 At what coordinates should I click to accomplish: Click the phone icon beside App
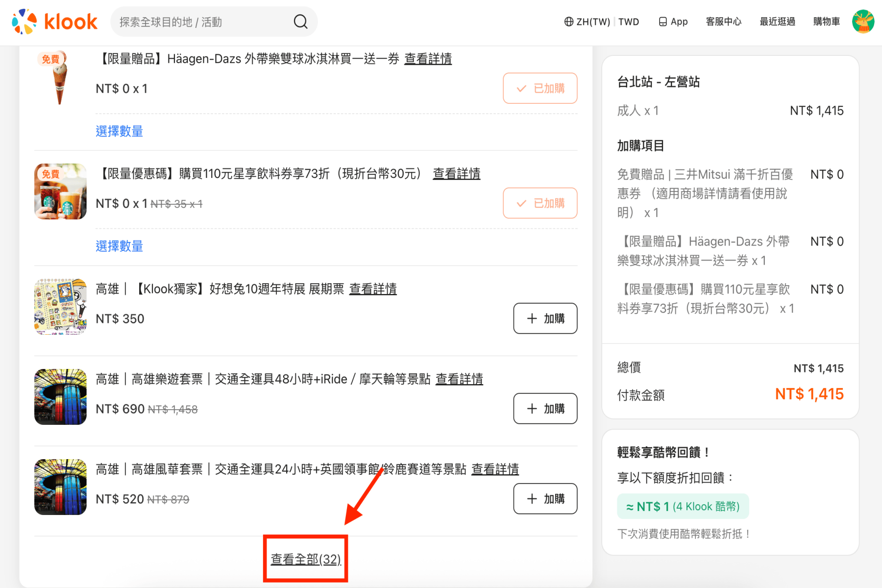coord(663,22)
